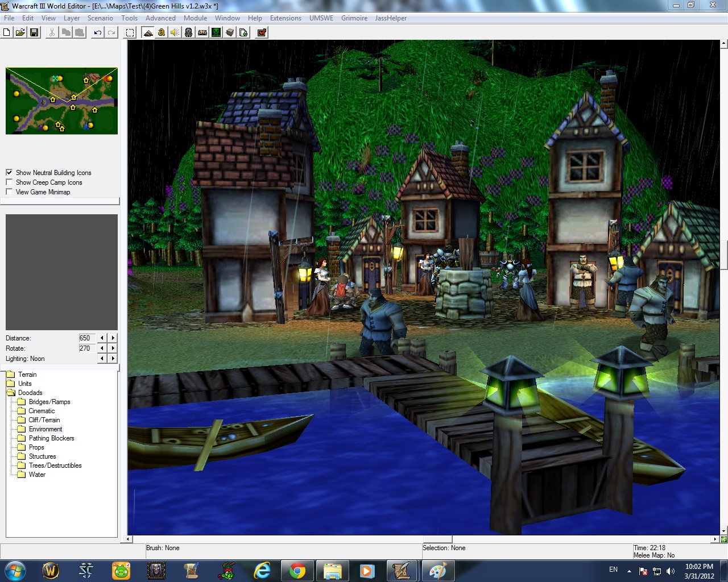The width and height of the screenshot is (728, 582).
Task: Increase Rotate value with right arrow
Action: [113, 348]
